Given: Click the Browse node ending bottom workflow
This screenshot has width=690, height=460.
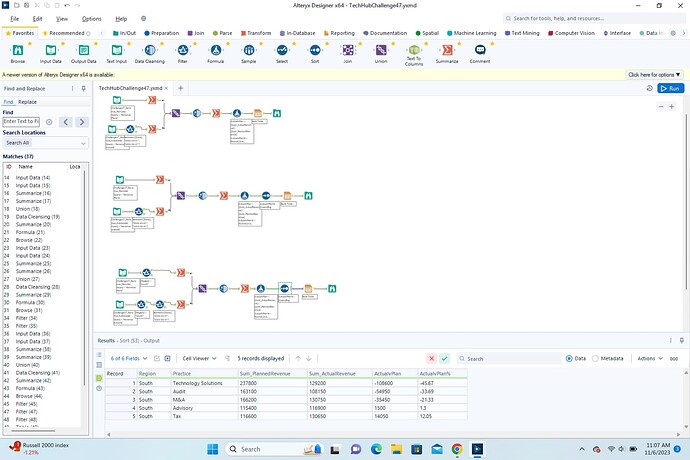Looking at the screenshot, I should pyautogui.click(x=332, y=289).
